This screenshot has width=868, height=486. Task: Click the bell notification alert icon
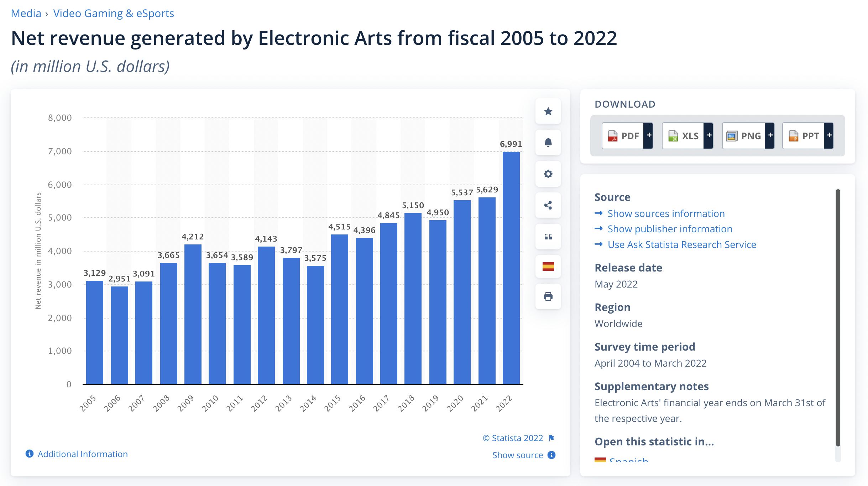click(x=548, y=143)
